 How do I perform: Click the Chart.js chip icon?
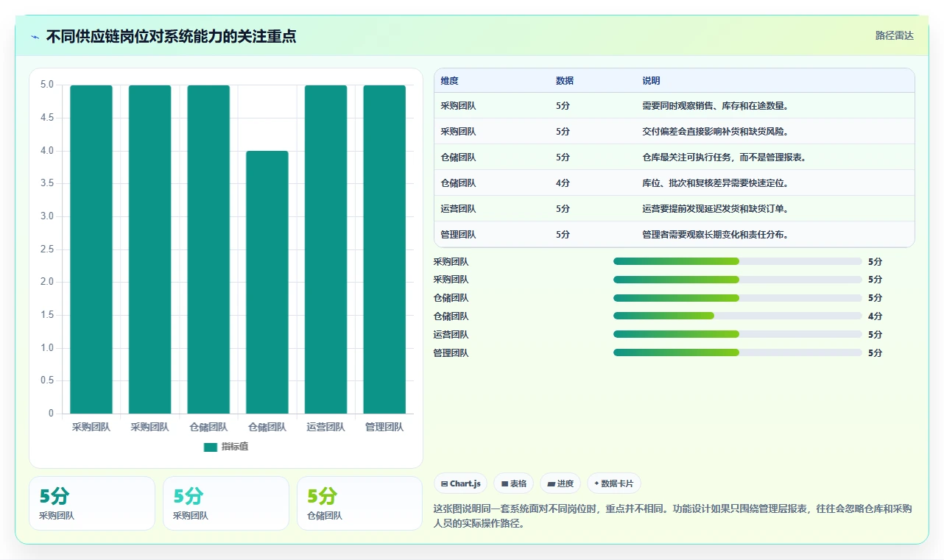point(444,483)
